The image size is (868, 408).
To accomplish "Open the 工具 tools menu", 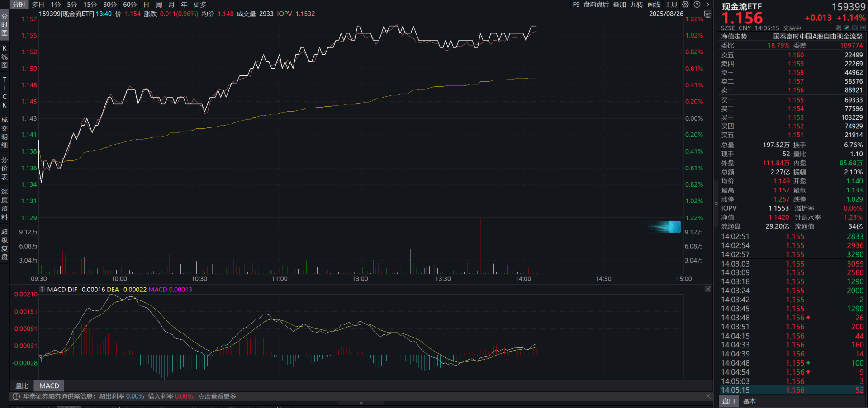I will [x=672, y=5].
